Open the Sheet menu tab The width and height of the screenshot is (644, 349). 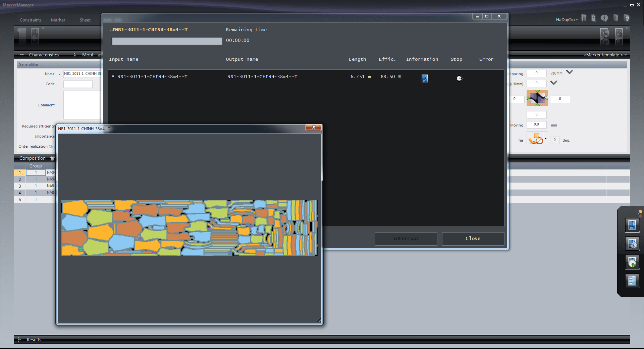coord(85,20)
